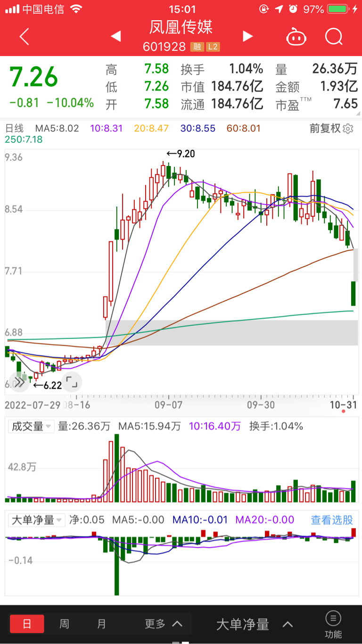Tap the 2022-07-29 date label

coord(32,405)
